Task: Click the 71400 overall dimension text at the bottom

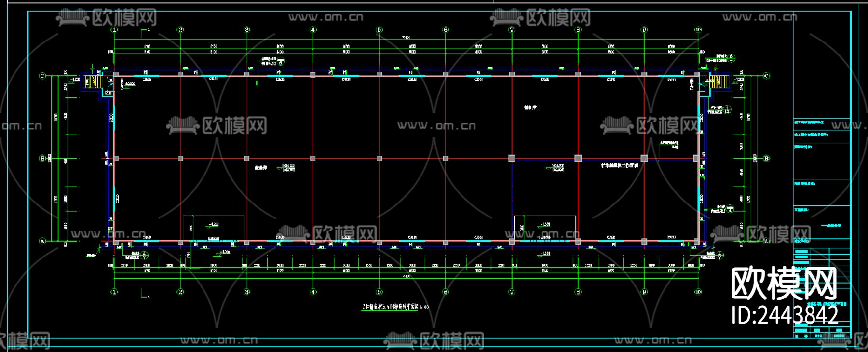Action: [406, 277]
